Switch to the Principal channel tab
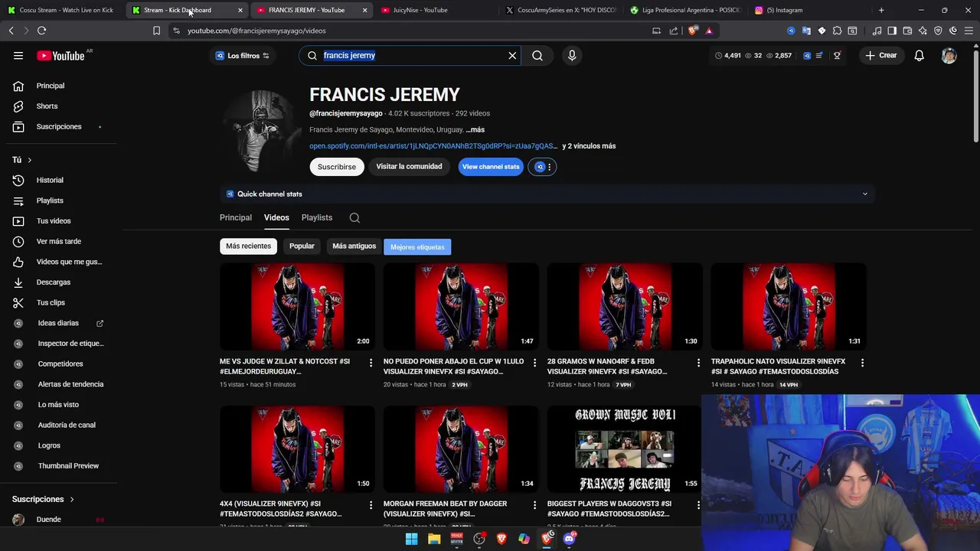Screen dimensions: 980x551 [236, 218]
